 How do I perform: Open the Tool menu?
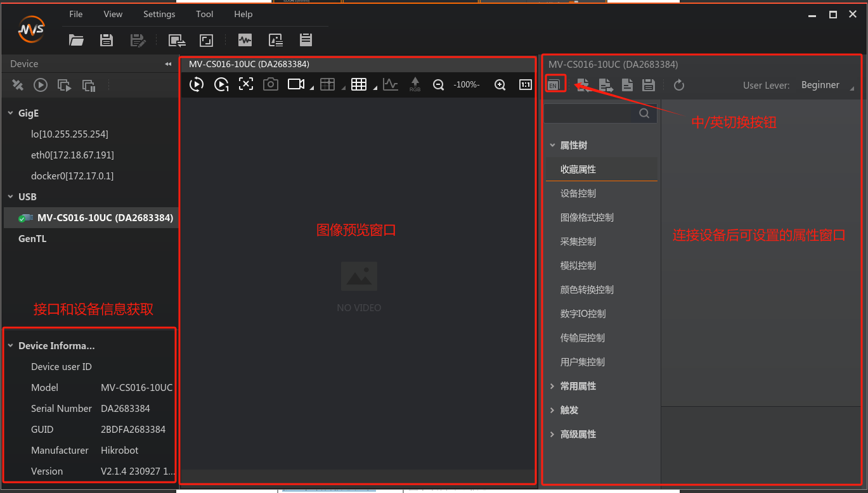pos(205,14)
